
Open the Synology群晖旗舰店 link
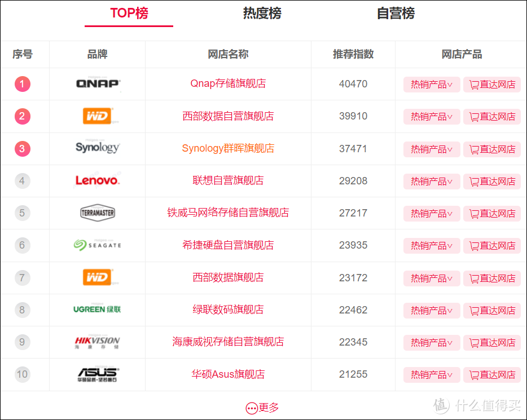click(228, 148)
